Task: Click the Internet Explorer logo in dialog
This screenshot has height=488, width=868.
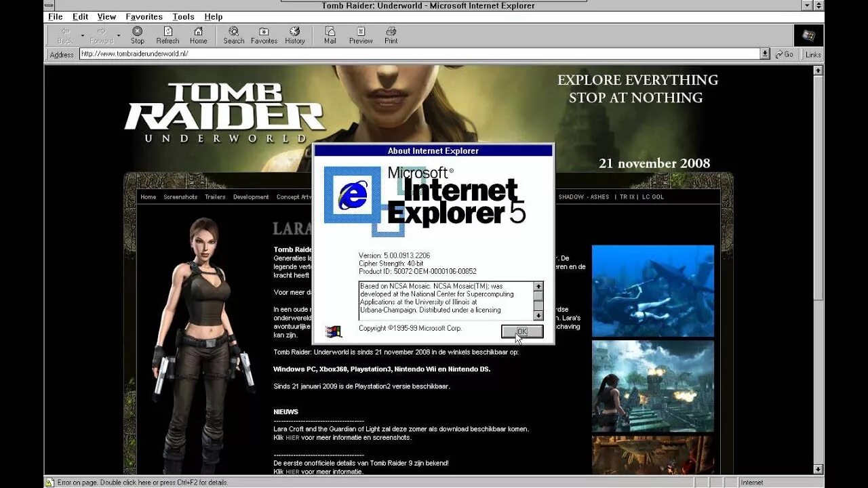Action: pos(353,197)
